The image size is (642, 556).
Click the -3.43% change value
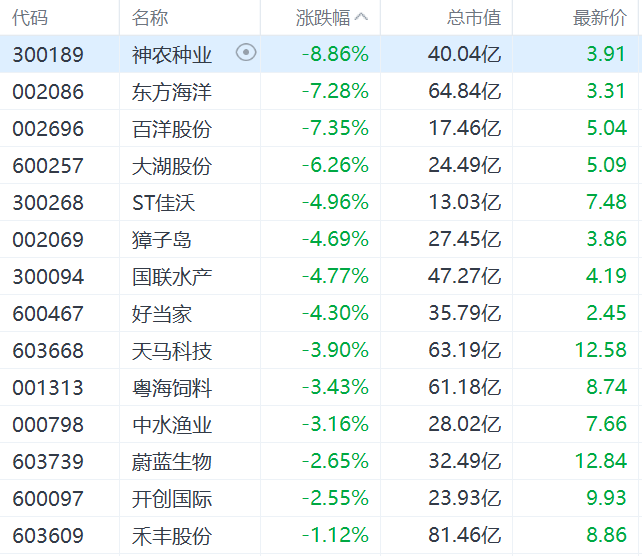(335, 387)
